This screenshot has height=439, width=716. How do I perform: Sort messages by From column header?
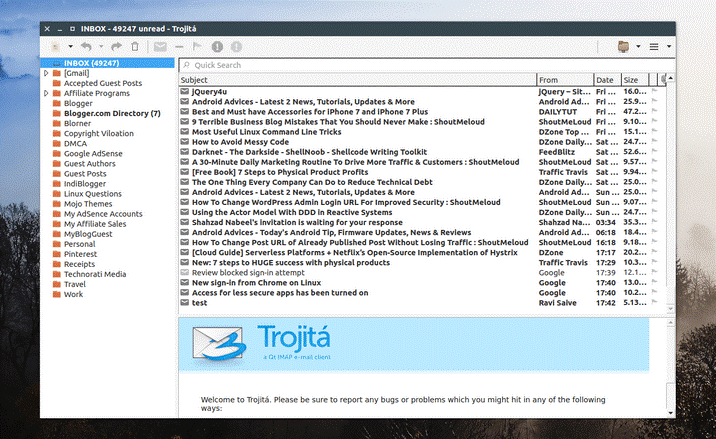[x=565, y=80]
